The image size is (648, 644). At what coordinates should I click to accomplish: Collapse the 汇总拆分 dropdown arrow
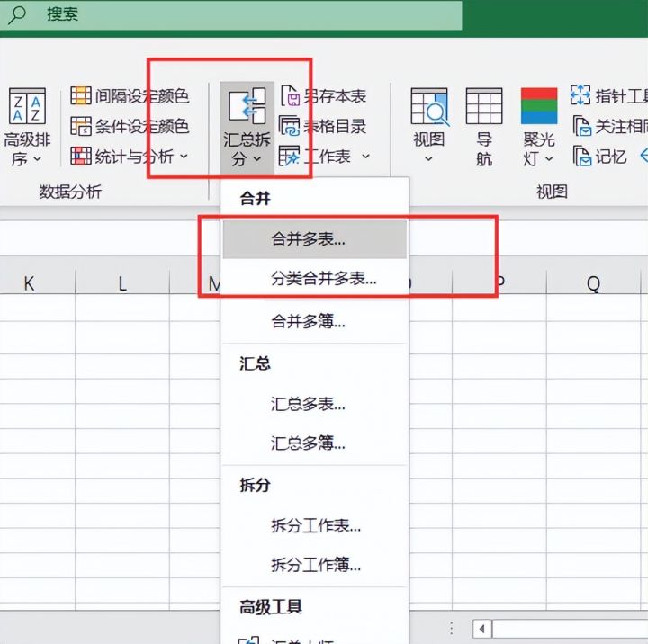point(257,158)
